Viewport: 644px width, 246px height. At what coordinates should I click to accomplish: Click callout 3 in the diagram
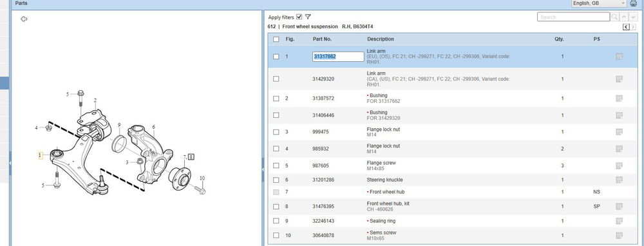[128, 163]
